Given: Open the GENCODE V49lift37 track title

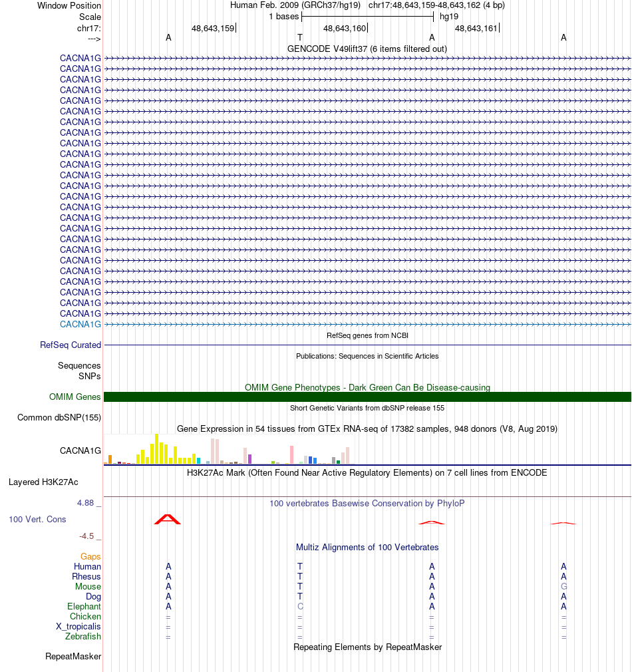Looking at the screenshot, I should click(367, 49).
